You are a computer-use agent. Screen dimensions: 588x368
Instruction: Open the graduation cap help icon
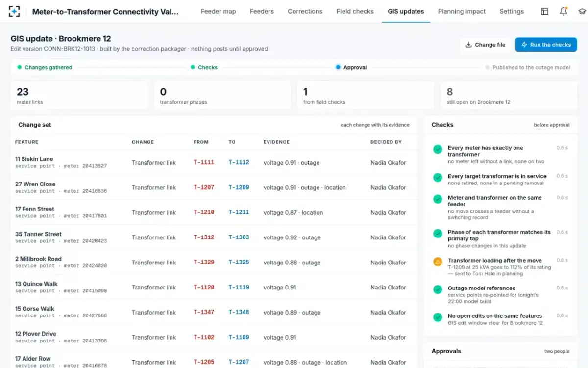[x=582, y=11]
